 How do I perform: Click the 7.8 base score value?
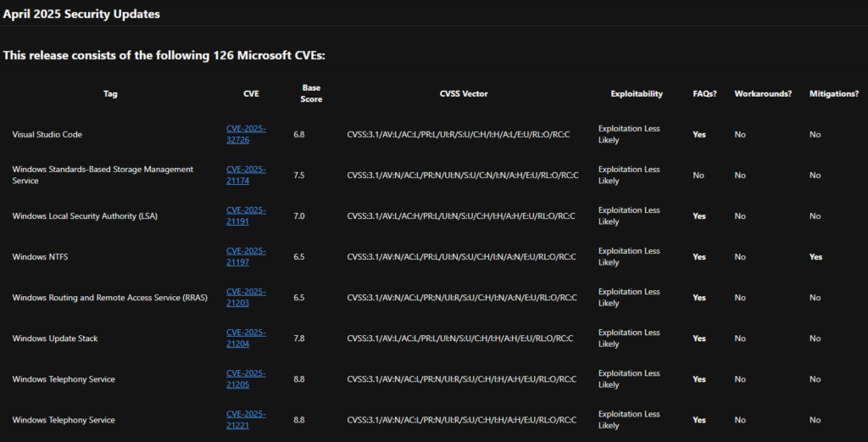299,338
